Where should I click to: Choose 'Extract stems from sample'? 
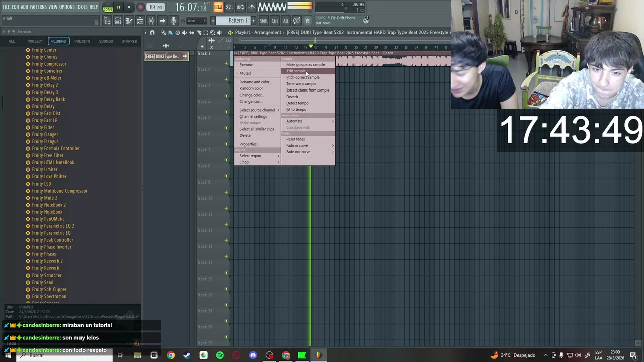point(308,90)
